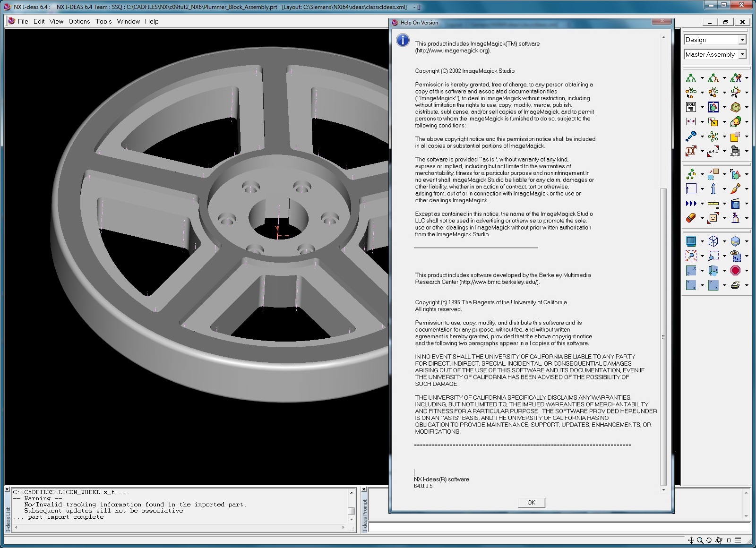The height and width of the screenshot is (548, 756).
Task: Open the Master Assembly task dropdown
Action: (x=742, y=54)
